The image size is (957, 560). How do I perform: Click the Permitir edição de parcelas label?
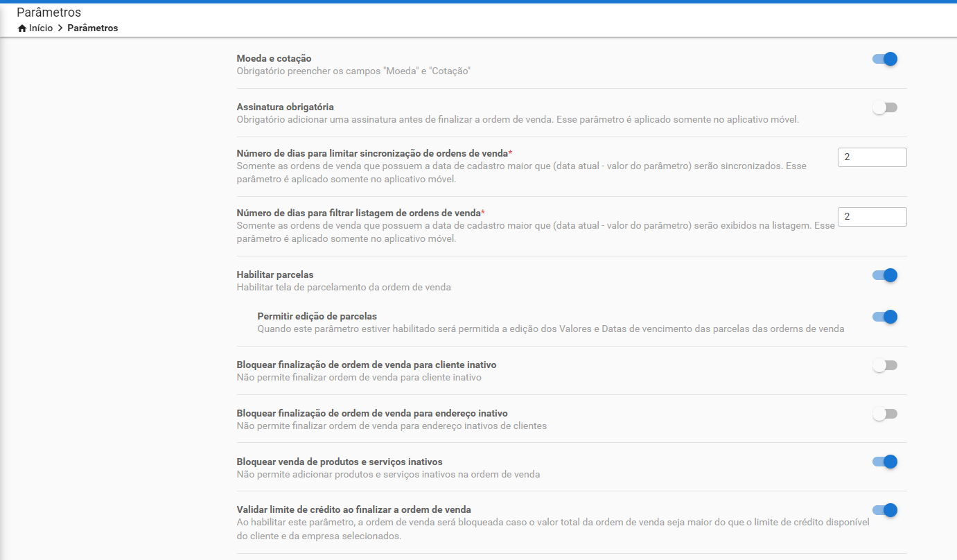(x=317, y=316)
